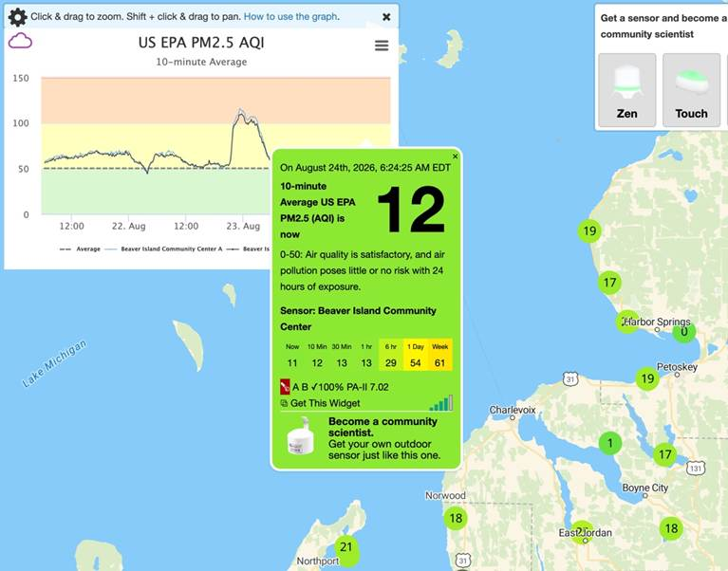Viewport: 728px width, 571px height.
Task: Click the red sensor channel icon before A B
Action: click(x=285, y=386)
